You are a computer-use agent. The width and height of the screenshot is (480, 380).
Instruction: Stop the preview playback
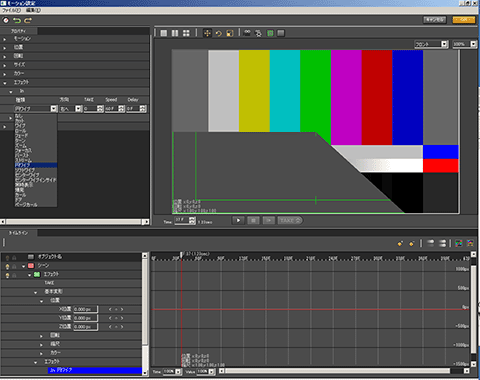[x=253, y=220]
